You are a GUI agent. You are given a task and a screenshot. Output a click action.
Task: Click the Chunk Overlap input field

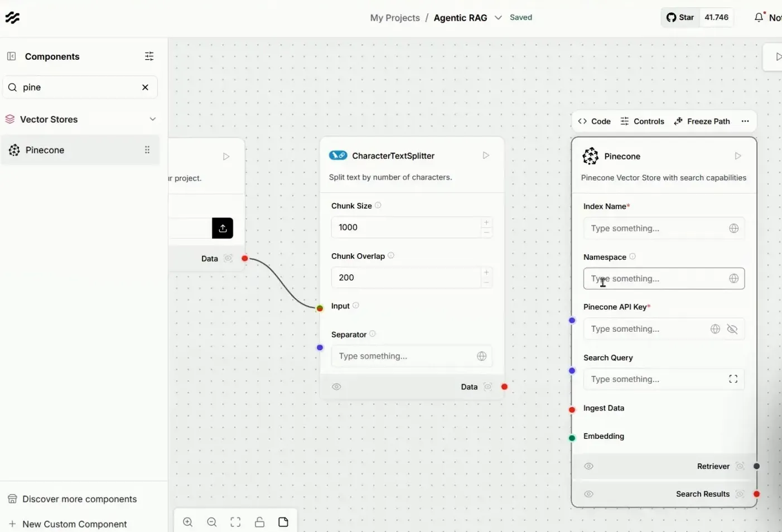coord(412,278)
